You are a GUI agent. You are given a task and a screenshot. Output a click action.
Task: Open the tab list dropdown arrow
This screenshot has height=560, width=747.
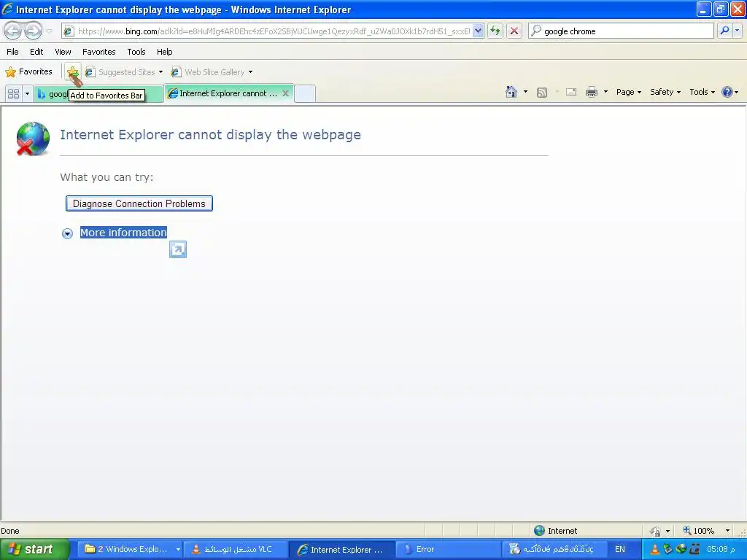click(x=27, y=93)
